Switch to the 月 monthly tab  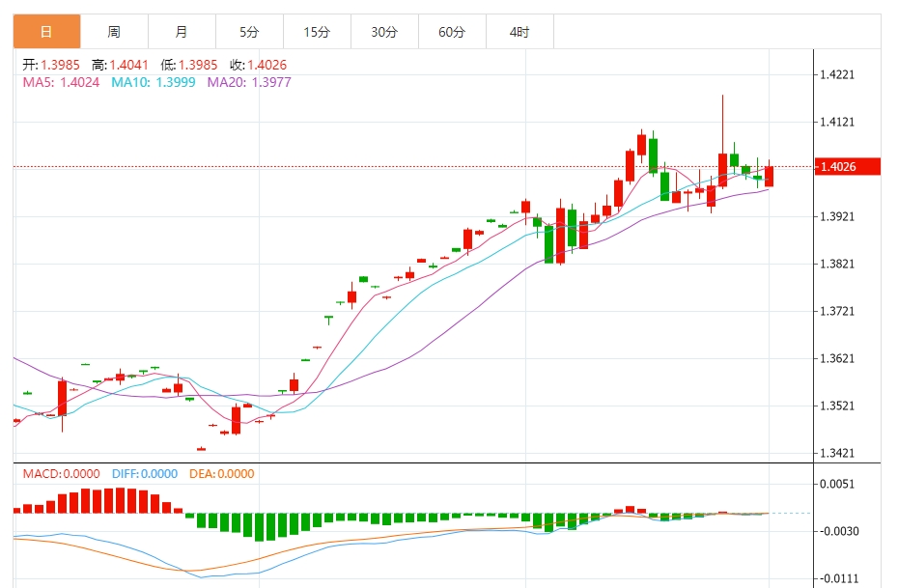(x=182, y=32)
